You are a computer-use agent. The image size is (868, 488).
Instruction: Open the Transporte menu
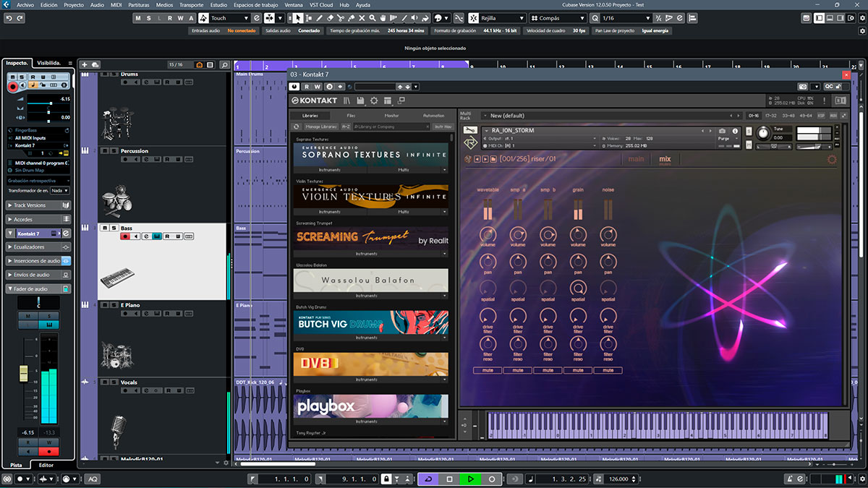[x=191, y=4]
